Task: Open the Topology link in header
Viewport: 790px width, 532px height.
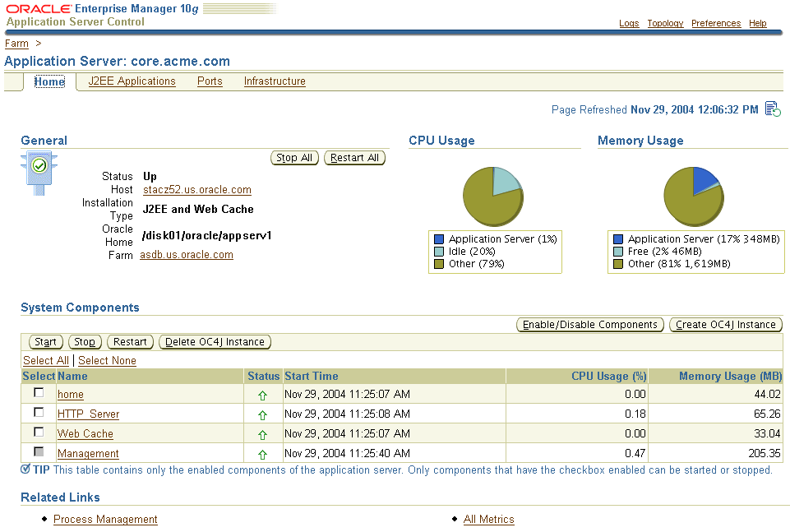Action: pyautogui.click(x=665, y=23)
